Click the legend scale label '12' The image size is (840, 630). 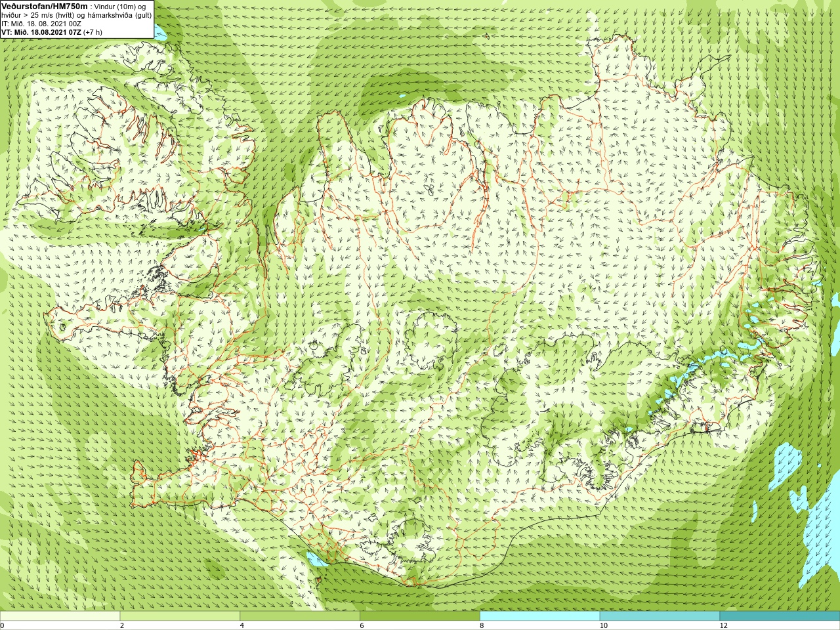tap(724, 625)
